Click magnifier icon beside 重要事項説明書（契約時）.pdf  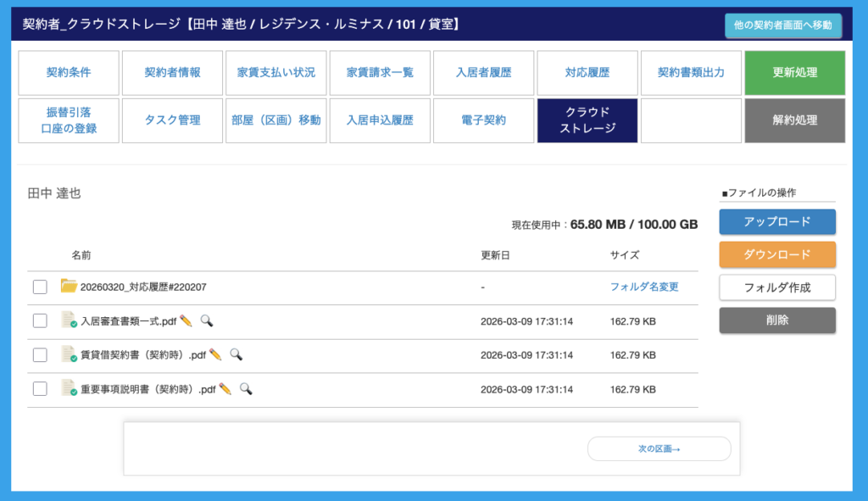(245, 388)
